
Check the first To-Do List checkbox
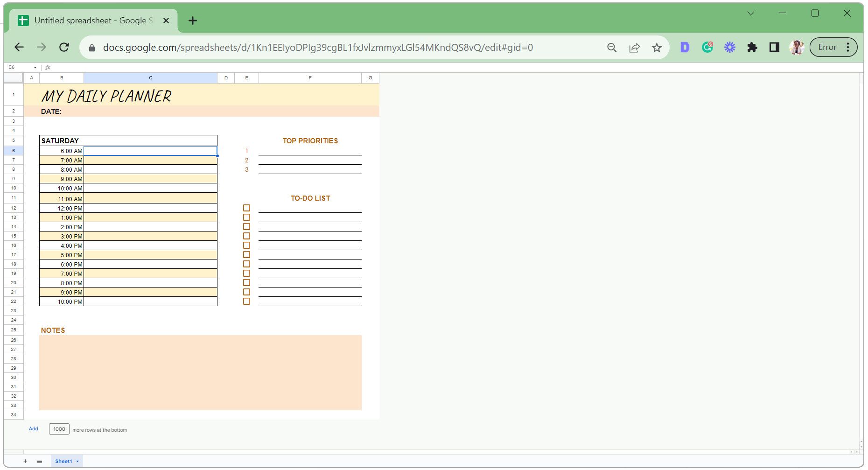tap(246, 208)
